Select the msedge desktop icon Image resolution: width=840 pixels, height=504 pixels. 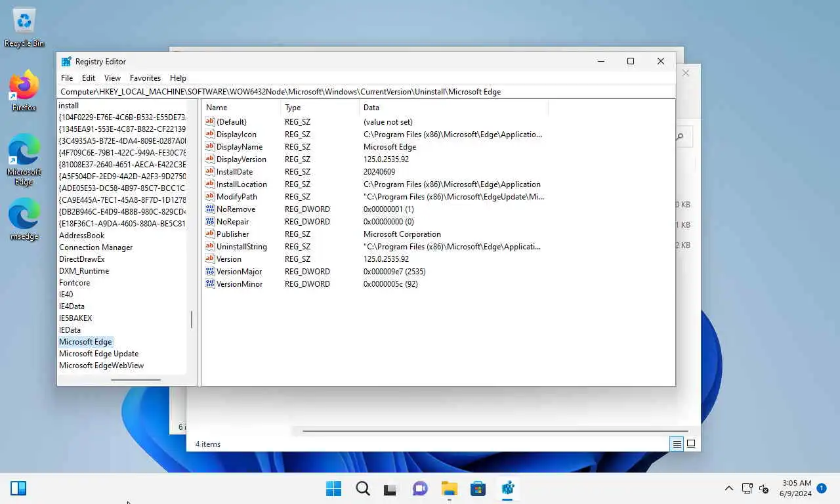point(24,219)
